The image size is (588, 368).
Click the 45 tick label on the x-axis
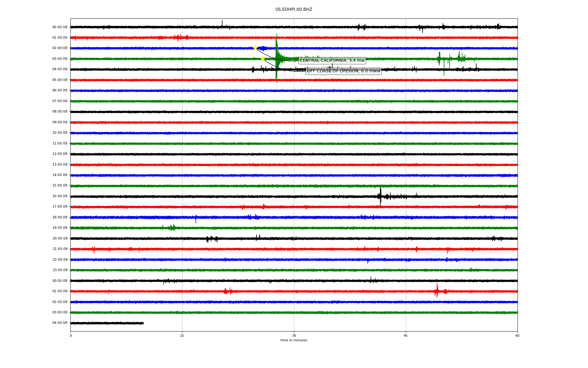[406, 335]
